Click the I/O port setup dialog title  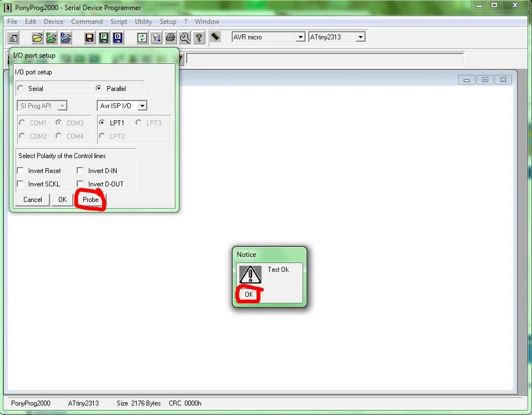[x=34, y=55]
